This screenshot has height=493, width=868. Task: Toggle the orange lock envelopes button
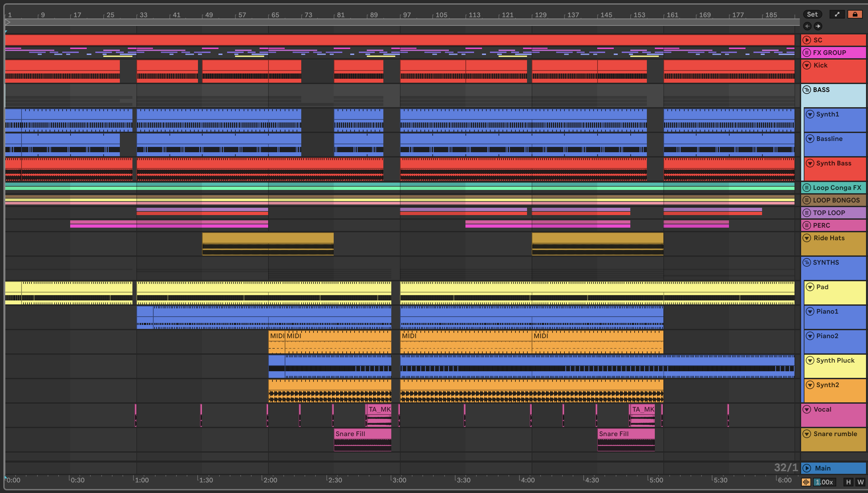point(855,14)
